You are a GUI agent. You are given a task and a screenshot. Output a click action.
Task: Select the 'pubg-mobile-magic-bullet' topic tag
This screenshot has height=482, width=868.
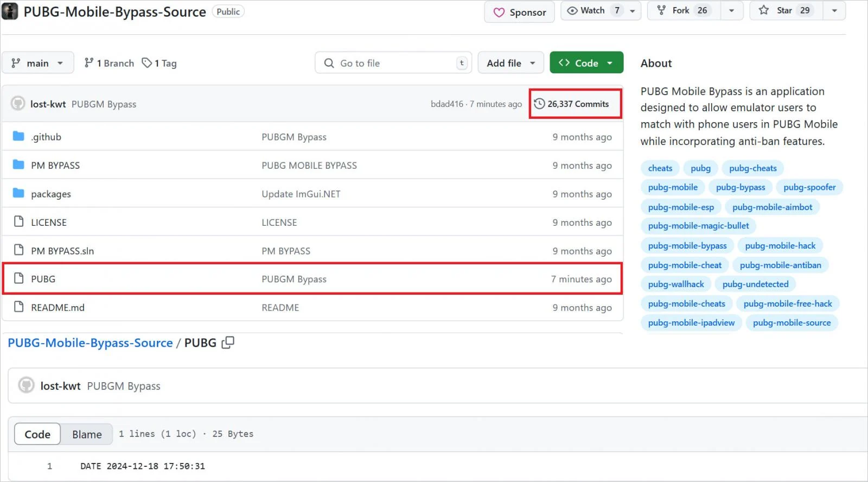point(698,226)
